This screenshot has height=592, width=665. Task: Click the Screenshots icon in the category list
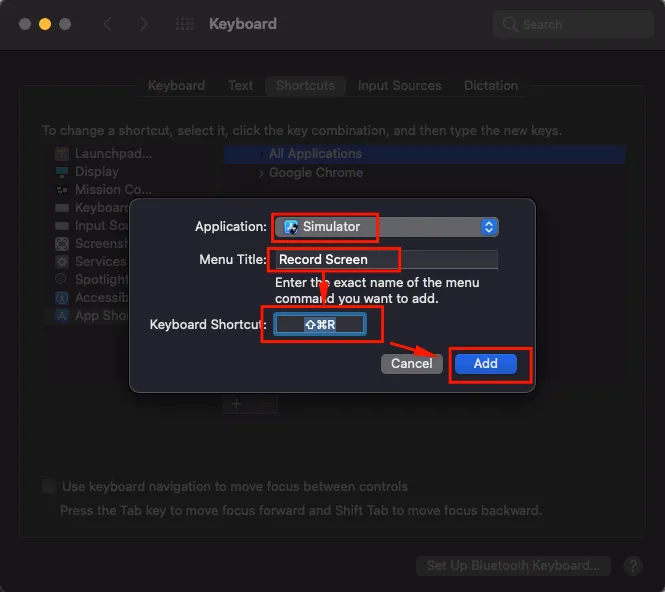coord(62,244)
